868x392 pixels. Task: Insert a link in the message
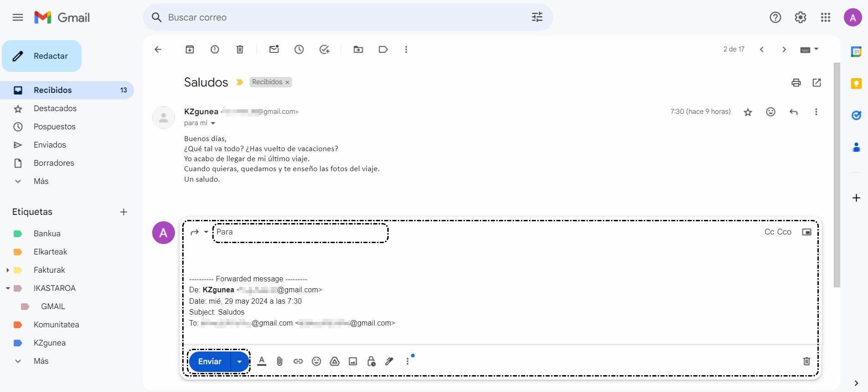point(298,361)
